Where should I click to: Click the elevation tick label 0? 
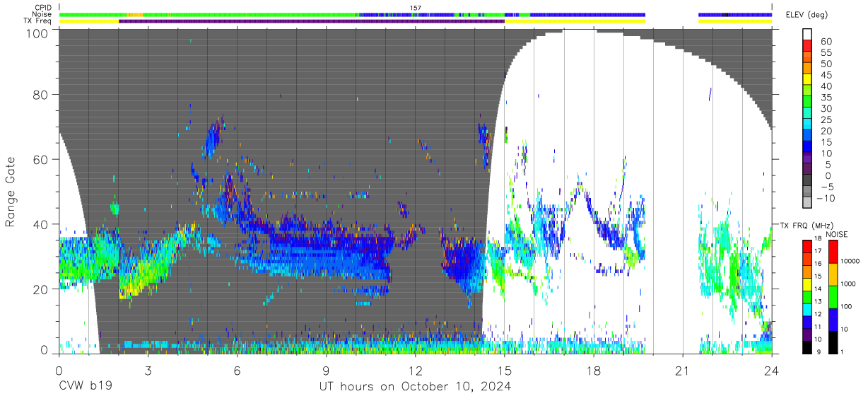point(827,175)
